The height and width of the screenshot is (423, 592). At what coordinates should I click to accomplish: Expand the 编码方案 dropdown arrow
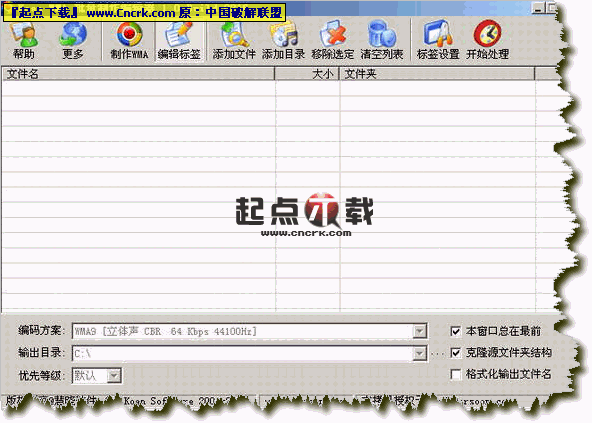(x=419, y=332)
